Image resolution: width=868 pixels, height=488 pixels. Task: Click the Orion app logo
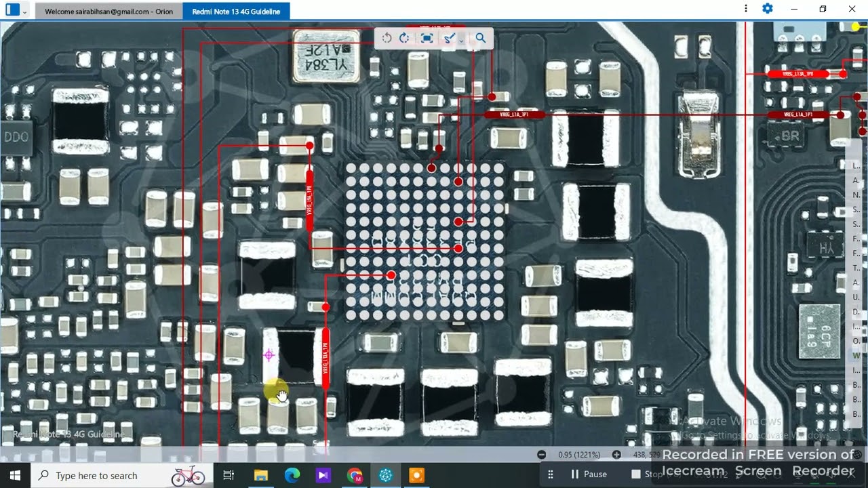coord(12,10)
